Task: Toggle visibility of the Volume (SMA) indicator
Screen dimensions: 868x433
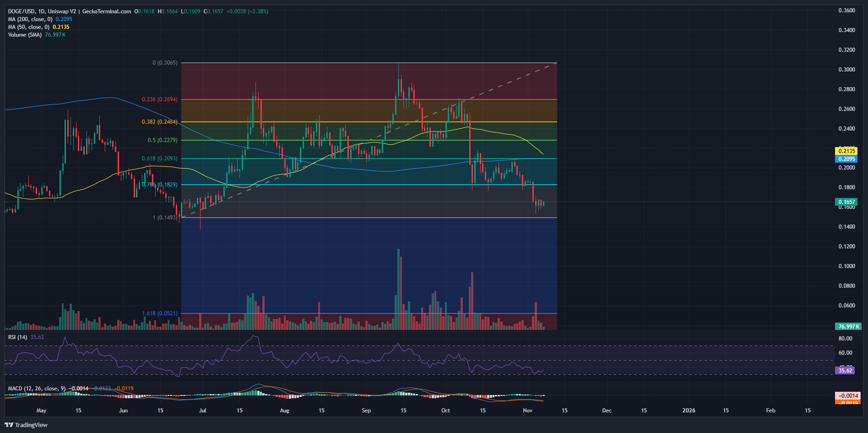Action: (x=24, y=34)
